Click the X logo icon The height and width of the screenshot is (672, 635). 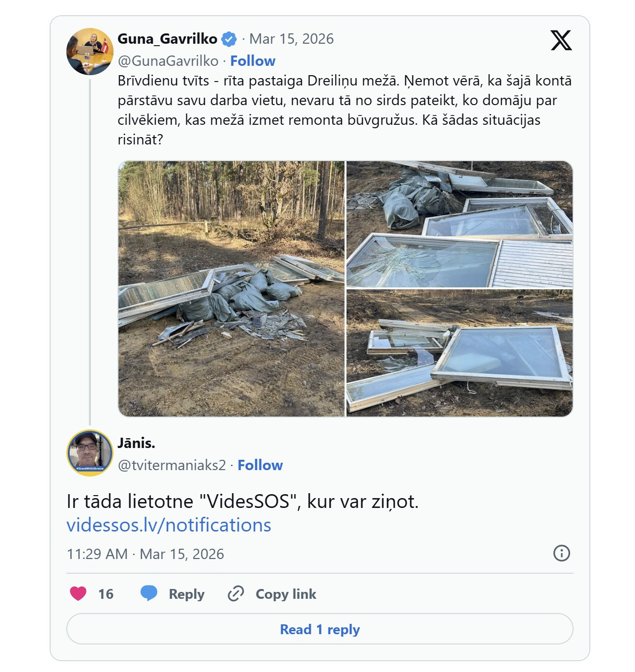pos(561,41)
